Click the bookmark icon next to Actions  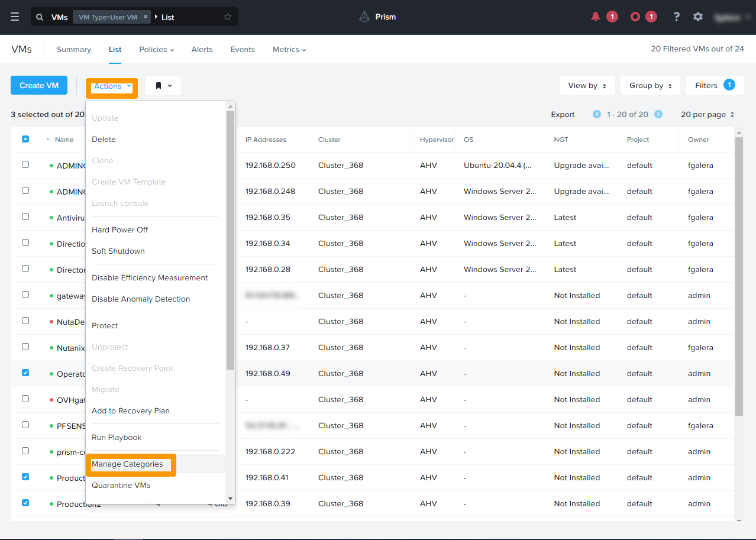(158, 85)
